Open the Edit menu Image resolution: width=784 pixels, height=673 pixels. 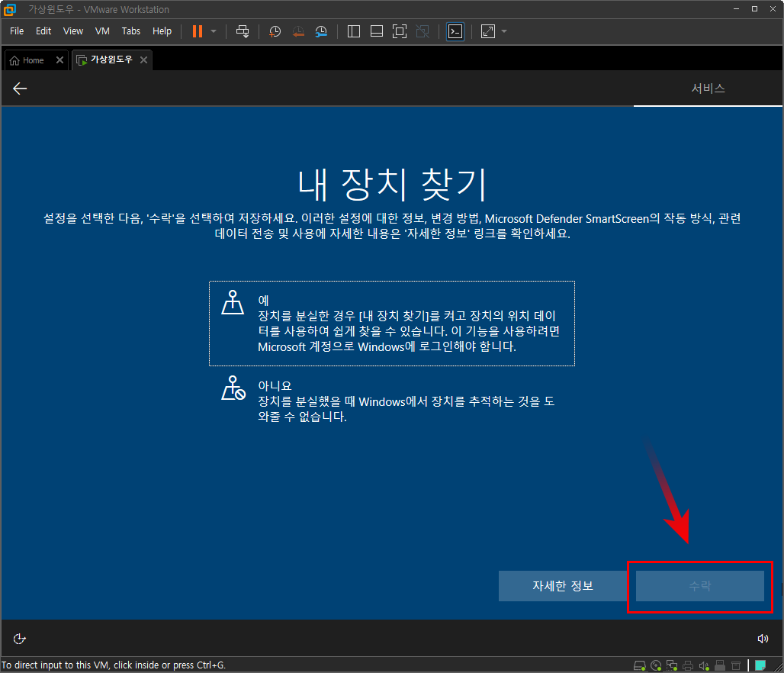[x=43, y=31]
